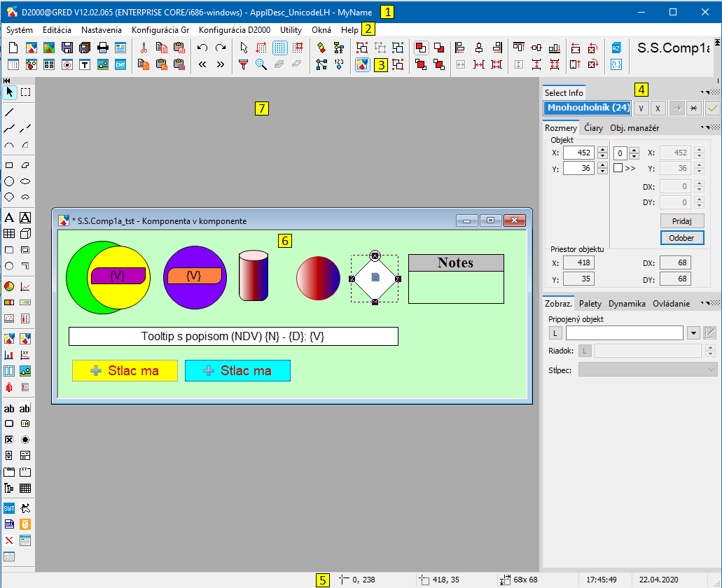This screenshot has width=722, height=588.
Task: Click the Save (floppy disk) toolbar icon
Action: pyautogui.click(x=67, y=48)
